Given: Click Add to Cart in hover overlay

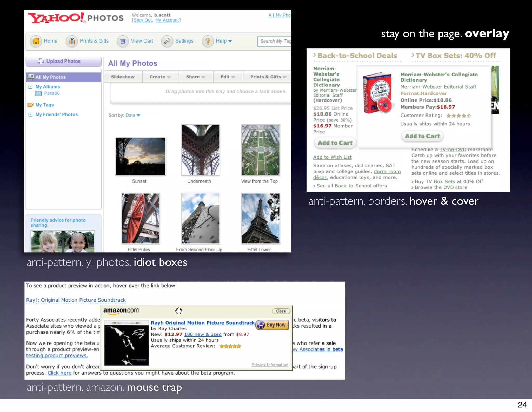Looking at the screenshot, I should point(422,136).
